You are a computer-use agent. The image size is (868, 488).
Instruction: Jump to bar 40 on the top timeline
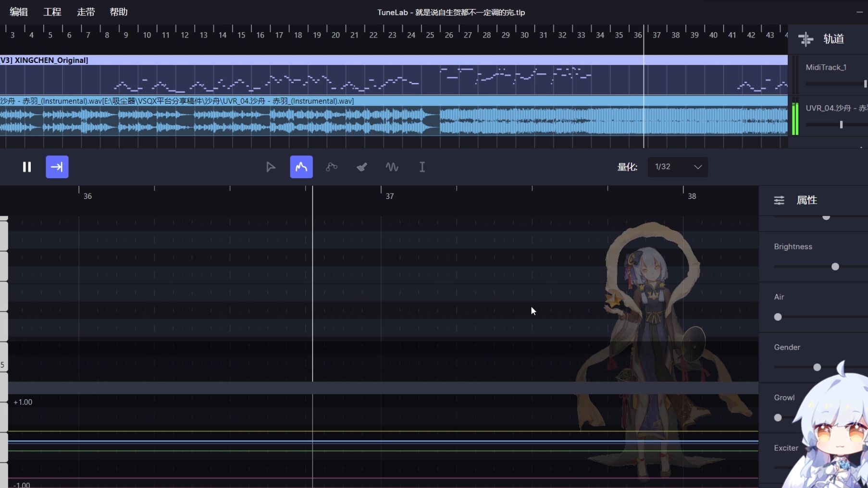click(x=713, y=35)
